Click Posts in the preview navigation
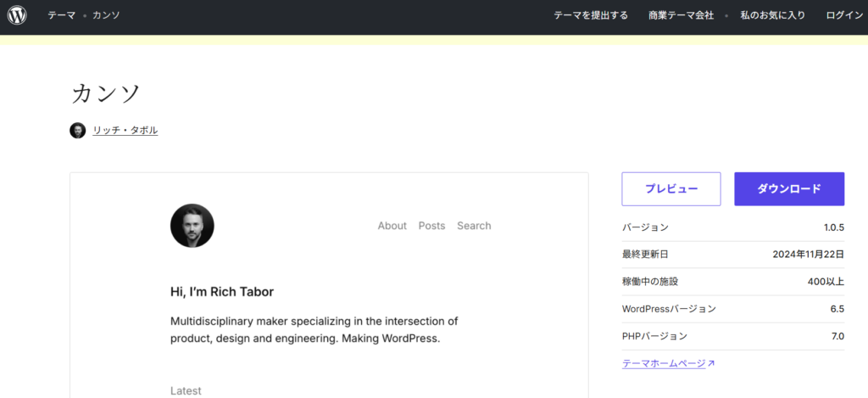The height and width of the screenshot is (398, 868). tap(431, 226)
